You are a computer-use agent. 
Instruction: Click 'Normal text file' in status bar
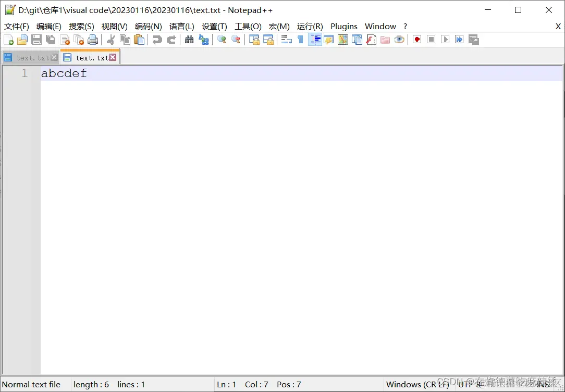(31, 384)
